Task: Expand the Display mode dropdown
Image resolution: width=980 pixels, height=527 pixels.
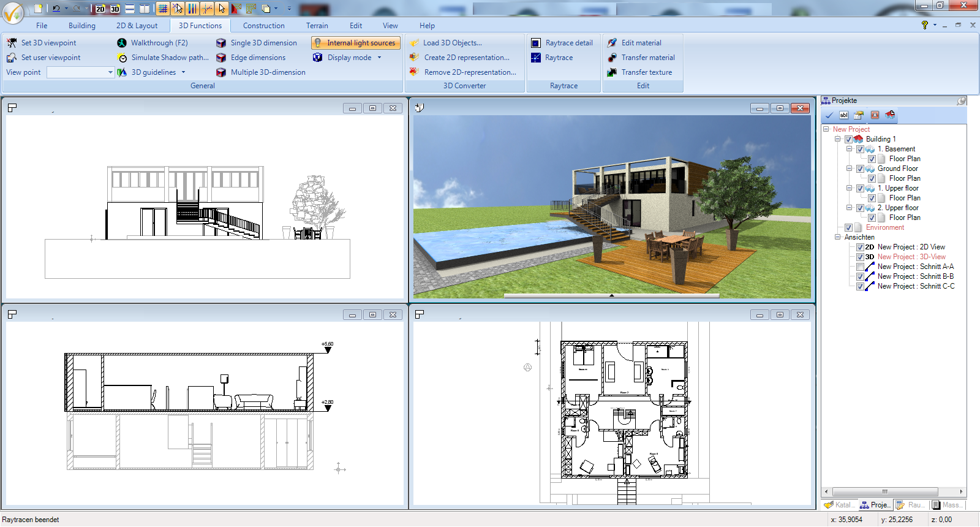Action: 379,58
